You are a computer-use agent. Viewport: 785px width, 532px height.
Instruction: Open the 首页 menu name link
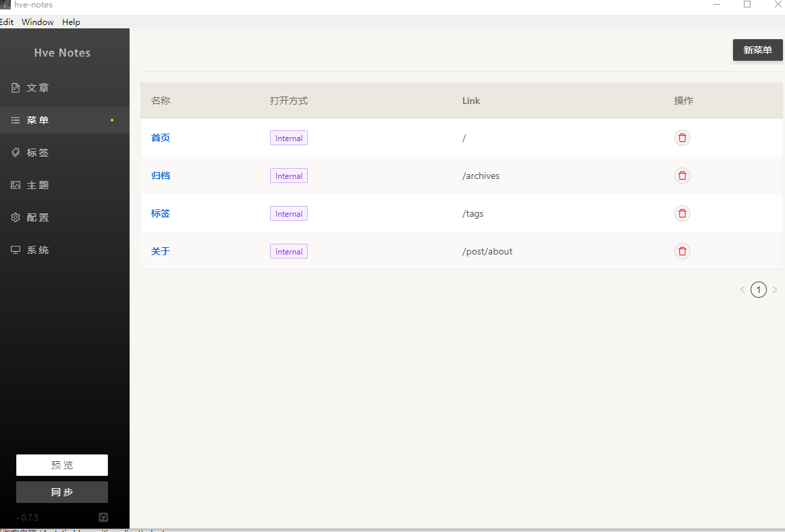pyautogui.click(x=161, y=138)
